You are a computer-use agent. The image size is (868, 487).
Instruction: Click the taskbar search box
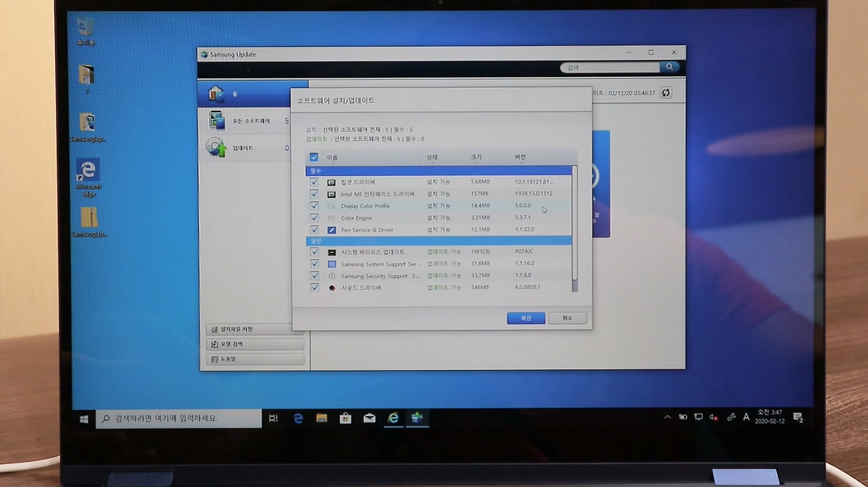click(x=178, y=419)
